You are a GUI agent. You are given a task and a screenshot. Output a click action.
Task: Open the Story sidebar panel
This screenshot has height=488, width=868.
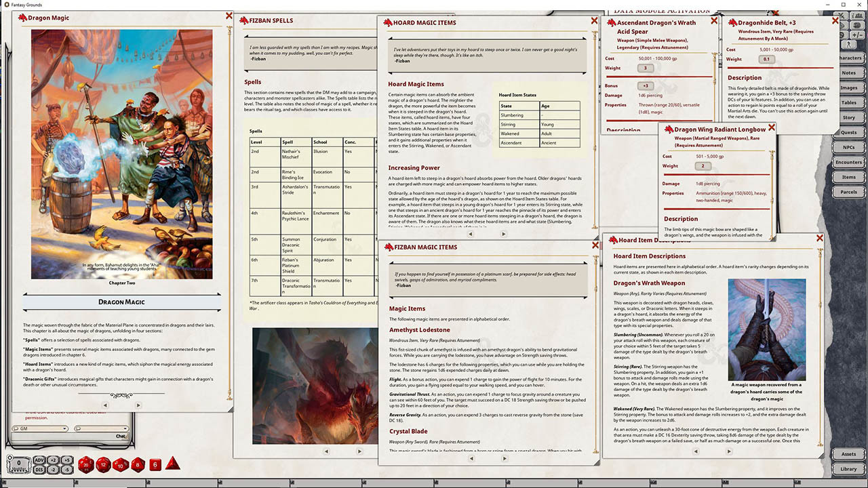point(848,117)
